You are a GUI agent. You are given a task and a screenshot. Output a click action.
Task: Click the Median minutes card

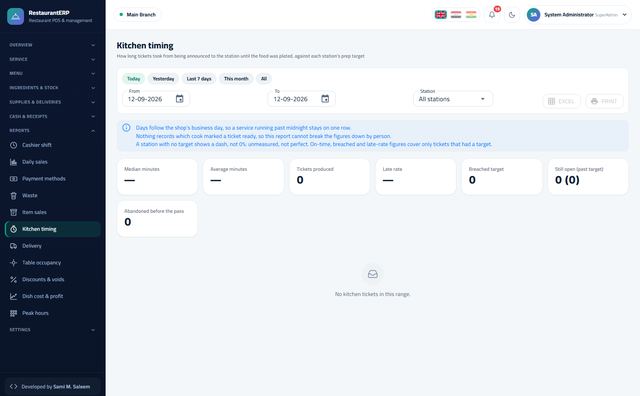[x=157, y=177]
